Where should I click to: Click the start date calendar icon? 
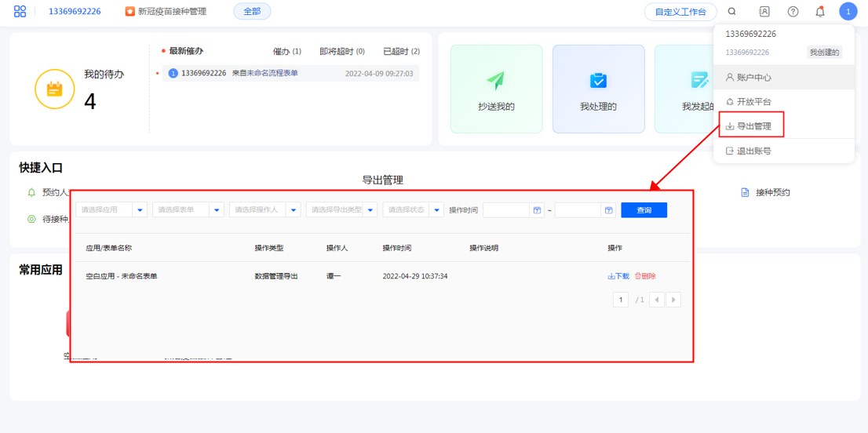(x=537, y=210)
